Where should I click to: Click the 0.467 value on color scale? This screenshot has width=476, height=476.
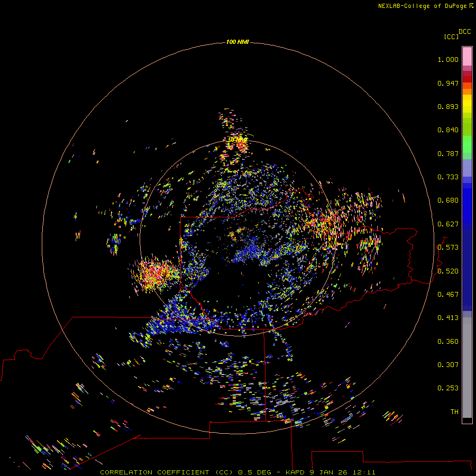(448, 295)
